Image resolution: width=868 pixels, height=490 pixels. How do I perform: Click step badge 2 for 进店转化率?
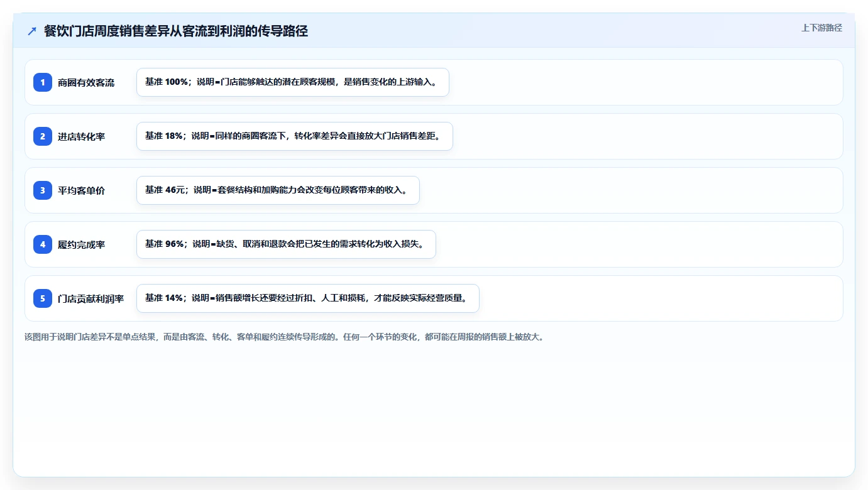pos(43,136)
